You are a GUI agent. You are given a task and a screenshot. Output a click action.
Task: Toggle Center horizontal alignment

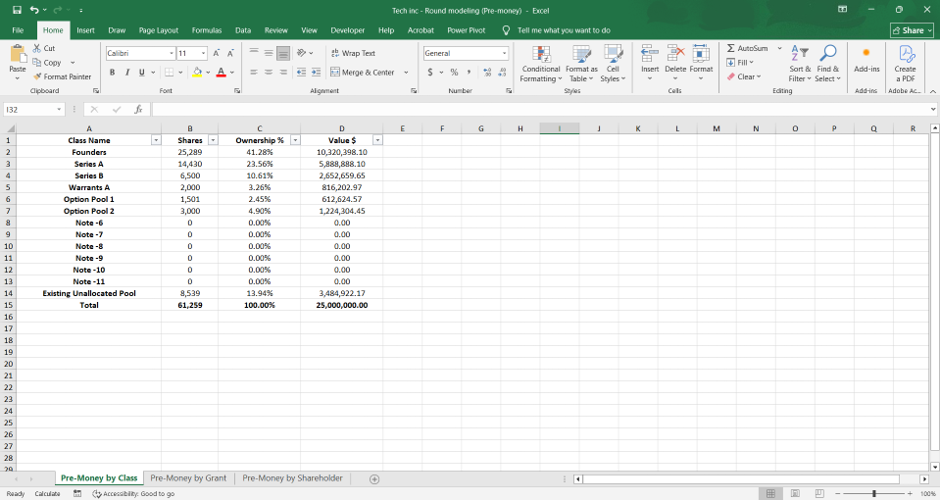269,72
